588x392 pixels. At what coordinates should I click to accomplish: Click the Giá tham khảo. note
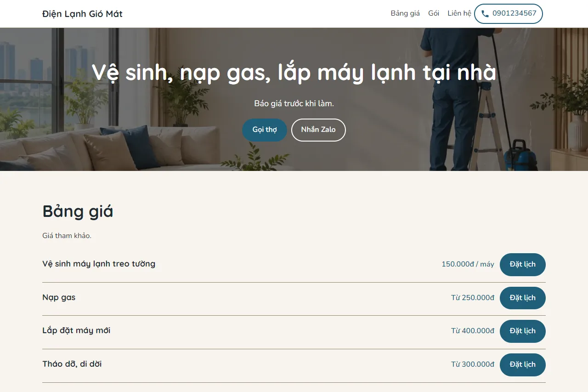[67, 236]
